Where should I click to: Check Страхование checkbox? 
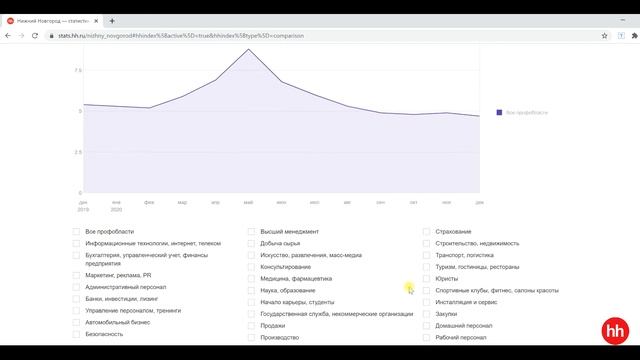[427, 231]
